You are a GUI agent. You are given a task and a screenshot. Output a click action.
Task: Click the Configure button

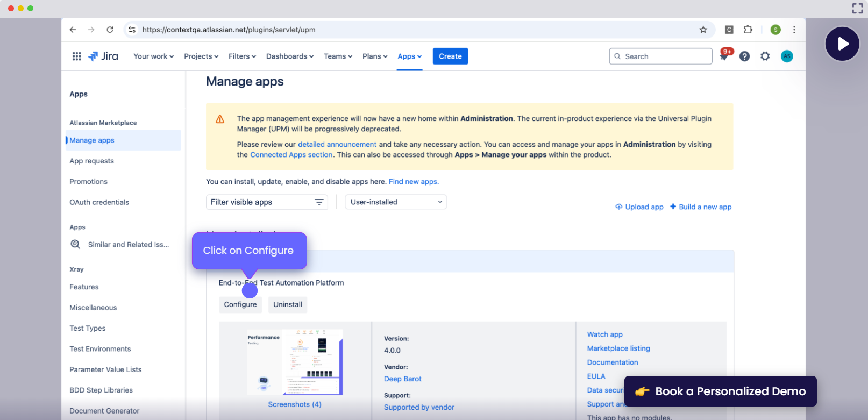(x=240, y=305)
